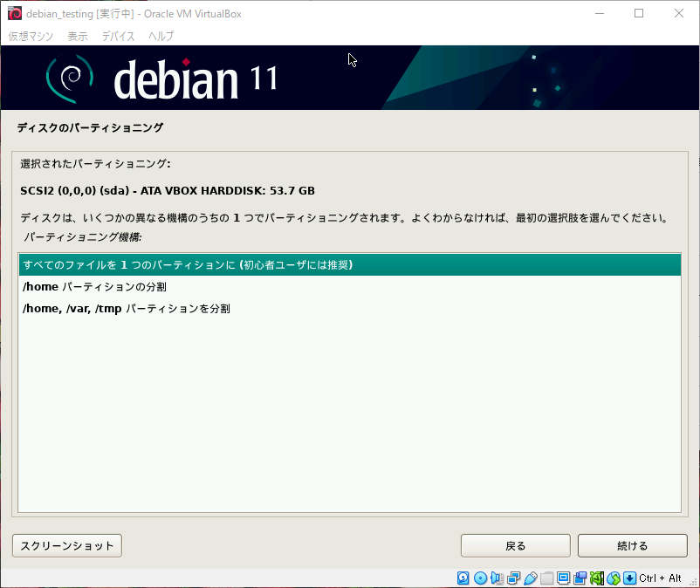This screenshot has height=588, width=700.
Task: Close the VirtualBox window
Action: coord(678,13)
